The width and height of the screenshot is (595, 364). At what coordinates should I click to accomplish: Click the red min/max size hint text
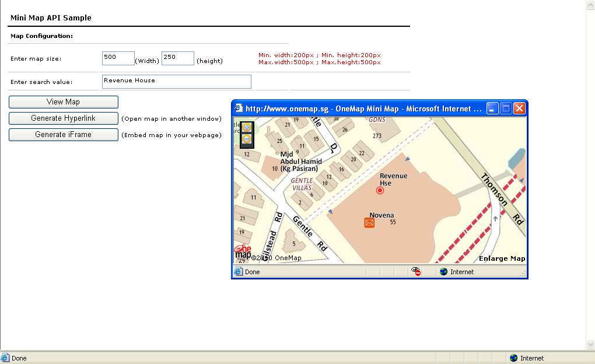pos(320,59)
